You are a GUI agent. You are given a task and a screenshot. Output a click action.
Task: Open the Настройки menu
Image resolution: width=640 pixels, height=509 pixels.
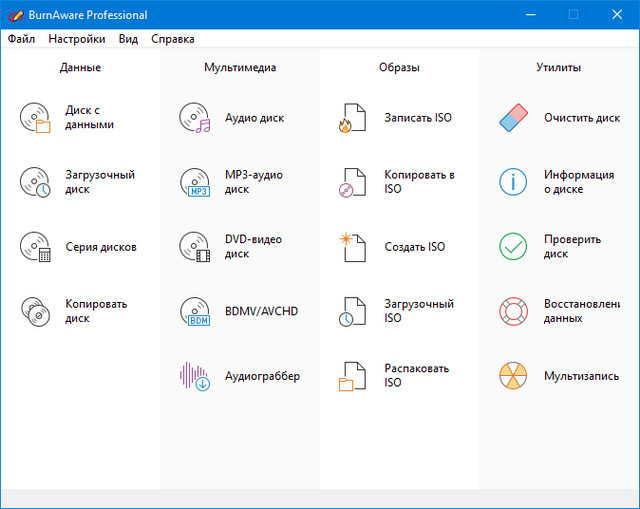point(77,39)
